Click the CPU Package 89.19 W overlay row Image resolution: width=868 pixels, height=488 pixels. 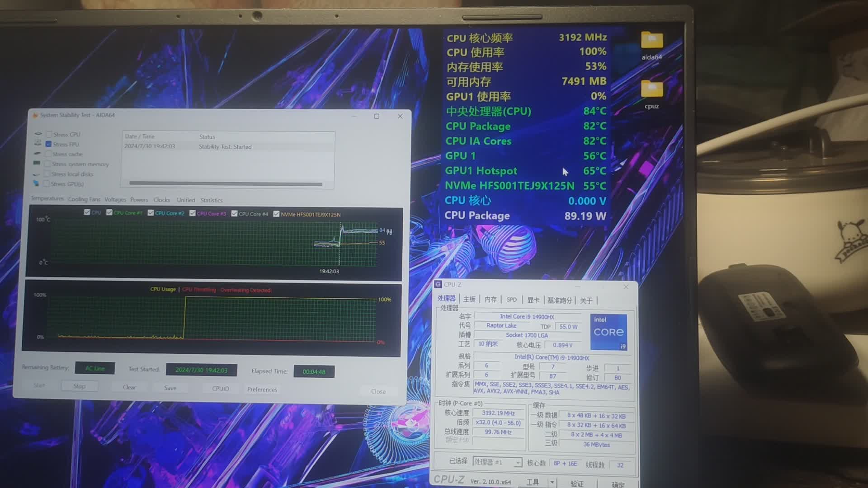(x=525, y=216)
